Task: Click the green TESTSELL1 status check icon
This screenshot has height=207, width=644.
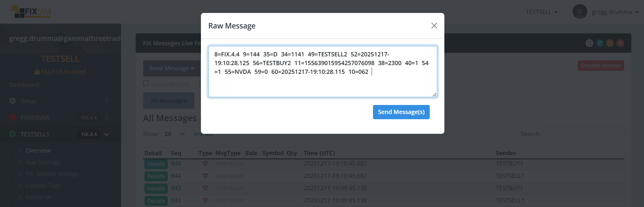Action: (x=13, y=134)
